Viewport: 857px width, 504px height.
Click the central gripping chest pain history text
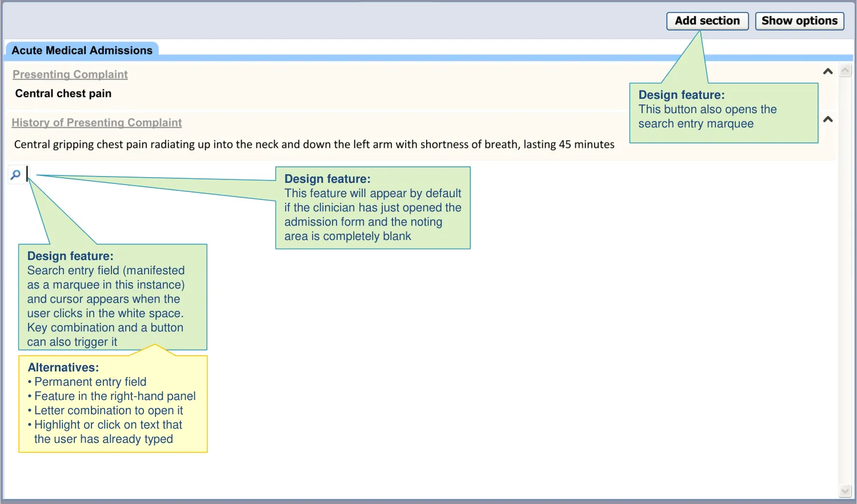(x=314, y=145)
